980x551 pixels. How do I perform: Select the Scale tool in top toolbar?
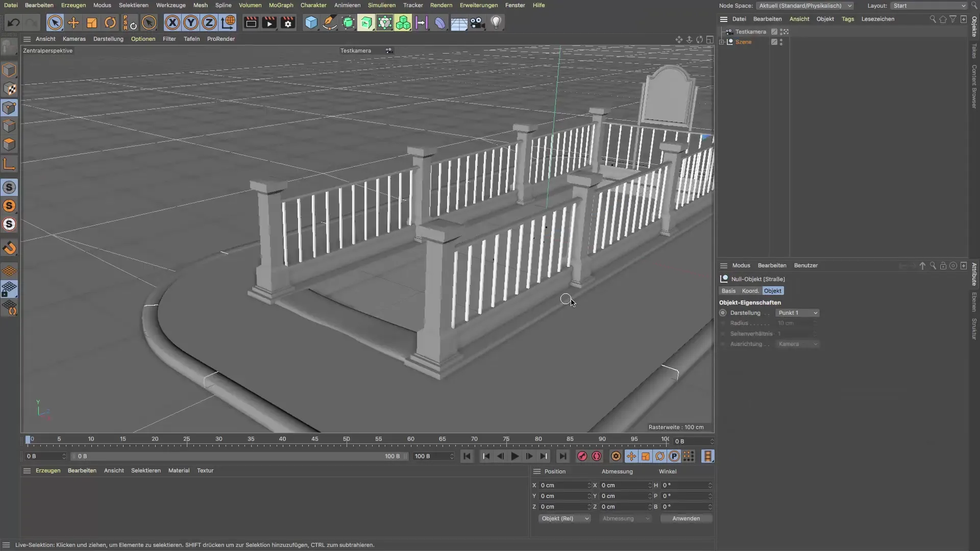(x=92, y=22)
